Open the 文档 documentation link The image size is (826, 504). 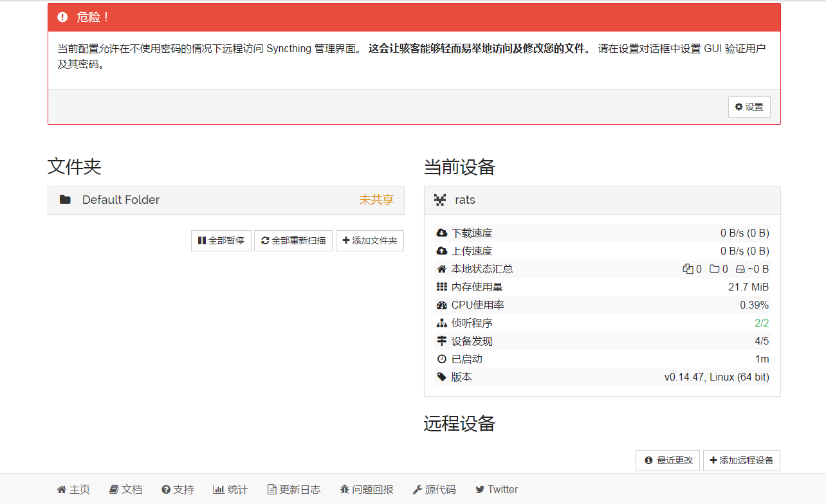pos(125,489)
